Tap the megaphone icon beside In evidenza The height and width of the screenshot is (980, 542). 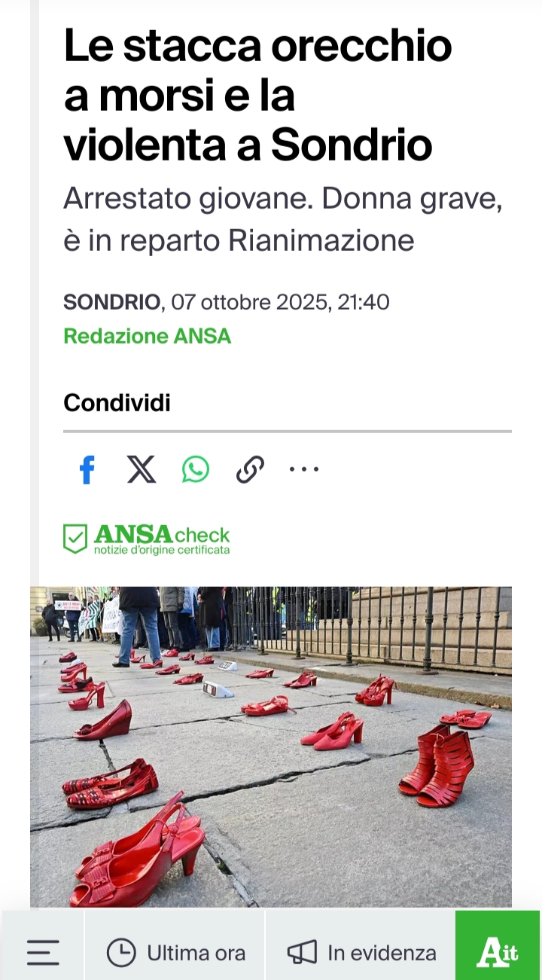pyautogui.click(x=302, y=953)
